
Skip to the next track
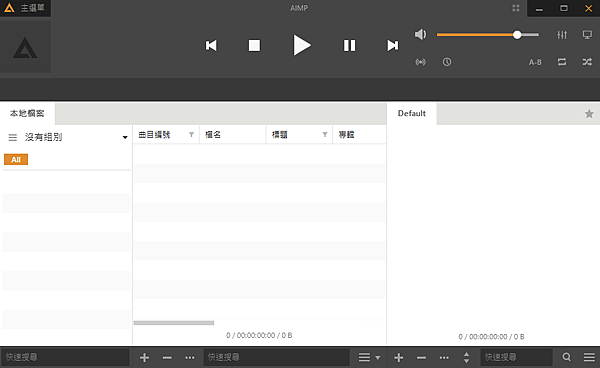pyautogui.click(x=393, y=46)
